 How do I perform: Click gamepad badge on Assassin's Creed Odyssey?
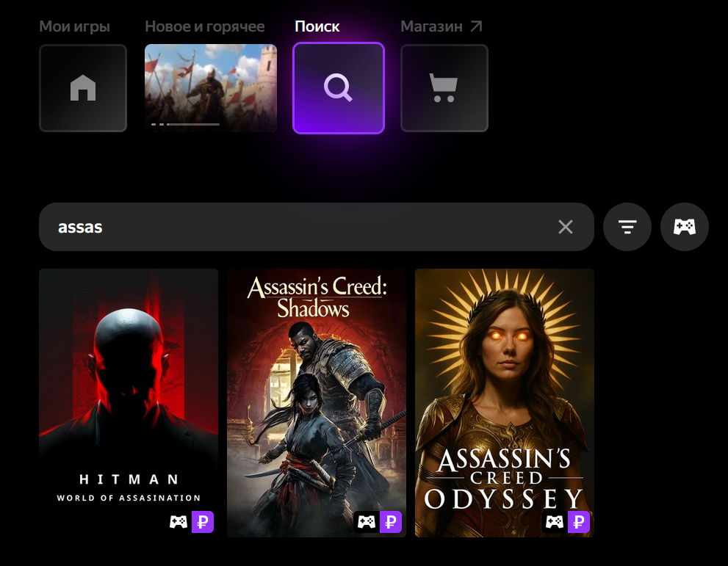pyautogui.click(x=555, y=522)
